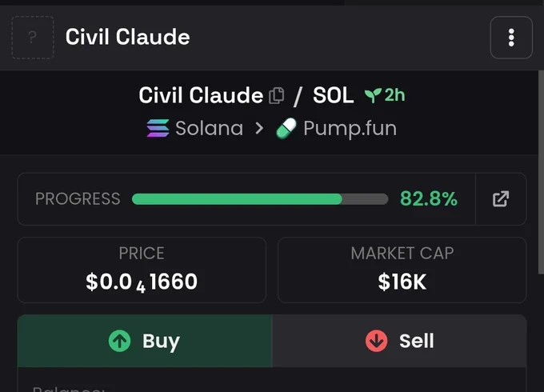Click the green sprout age icon
The height and width of the screenshot is (392, 544).
[x=373, y=95]
